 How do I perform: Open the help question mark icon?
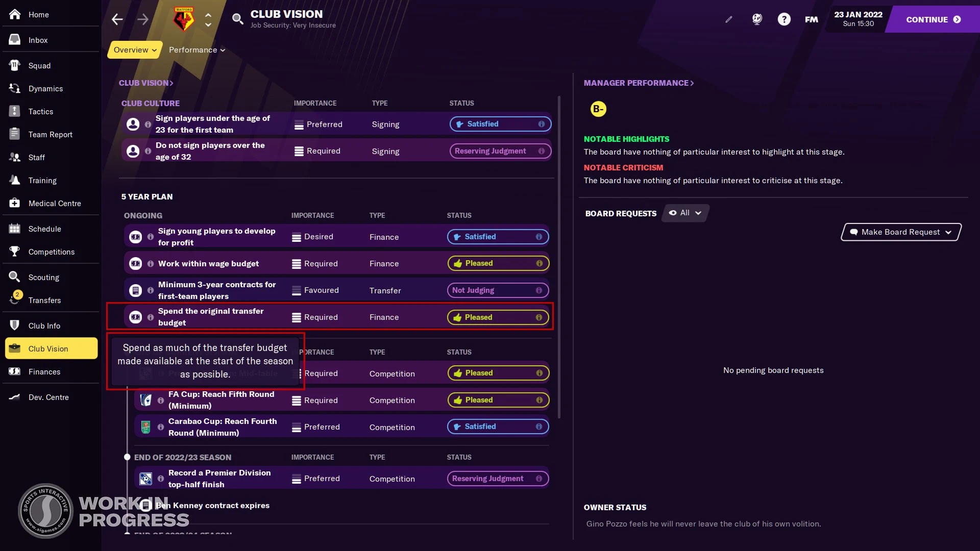pyautogui.click(x=784, y=19)
